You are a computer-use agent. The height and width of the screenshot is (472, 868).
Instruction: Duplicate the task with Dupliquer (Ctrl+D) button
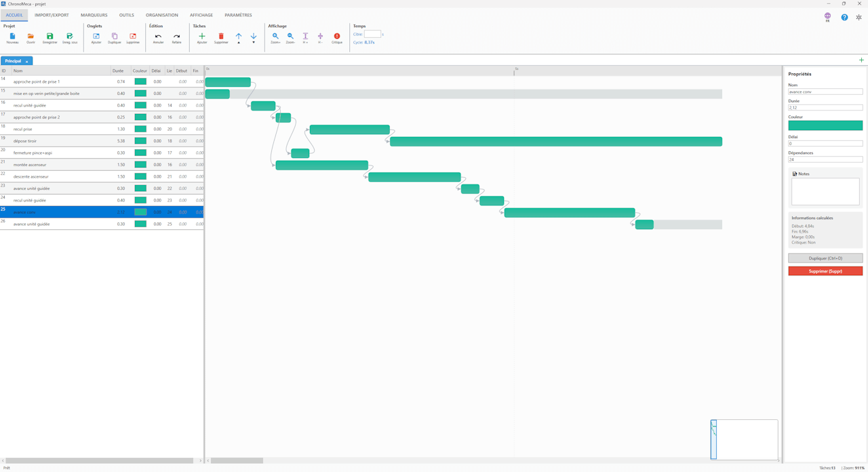pos(825,258)
